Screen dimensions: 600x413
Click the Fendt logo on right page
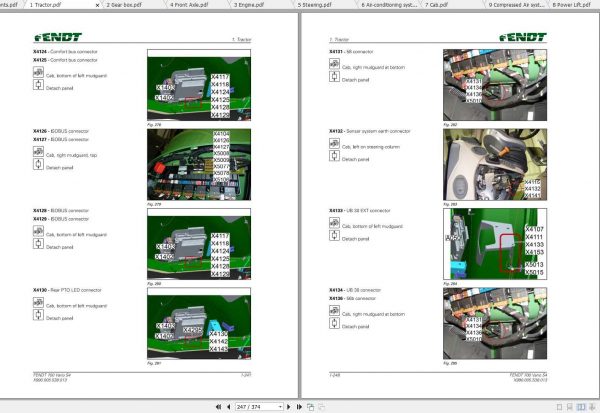click(523, 37)
